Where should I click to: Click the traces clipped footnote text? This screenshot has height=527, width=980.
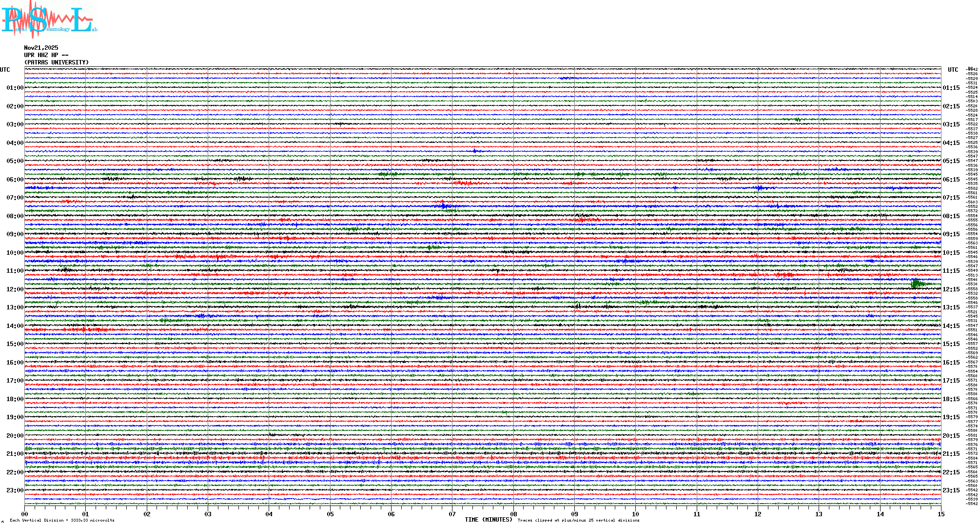[x=578, y=521]
